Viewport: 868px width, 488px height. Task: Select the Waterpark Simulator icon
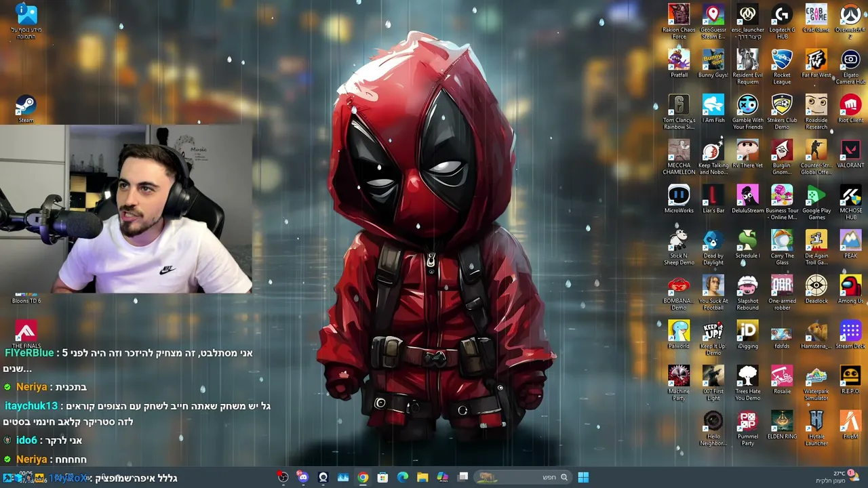[816, 383]
